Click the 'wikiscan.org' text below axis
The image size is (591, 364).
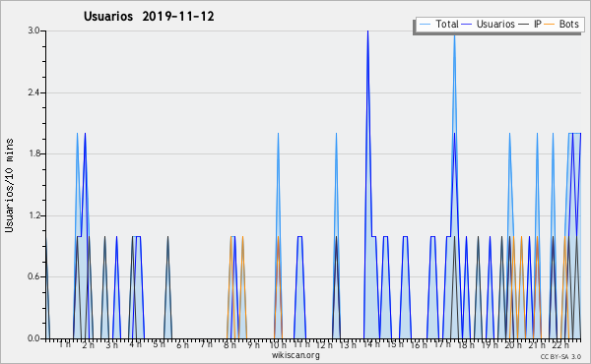coord(295,355)
